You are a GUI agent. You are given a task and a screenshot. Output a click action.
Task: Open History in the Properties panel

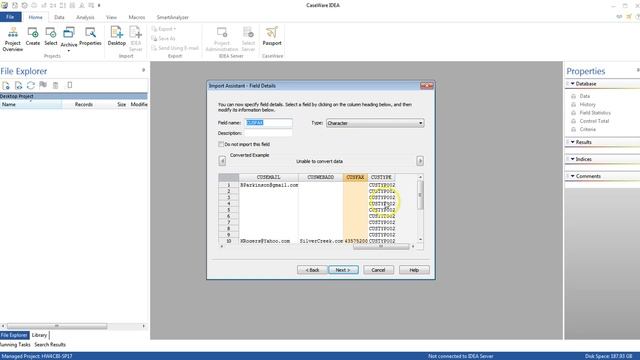click(587, 104)
